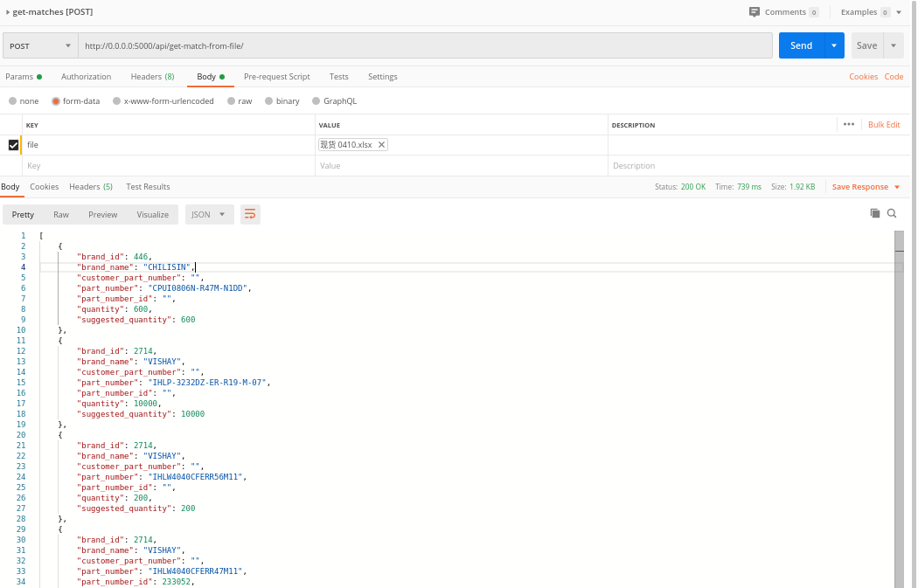Click the request Body tab
This screenshot has width=918, height=588.
210,77
